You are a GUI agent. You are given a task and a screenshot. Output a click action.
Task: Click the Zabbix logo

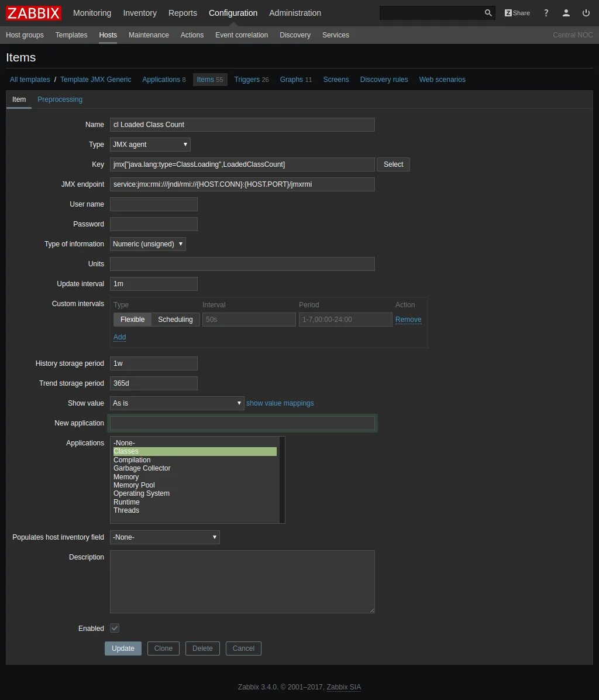point(33,13)
